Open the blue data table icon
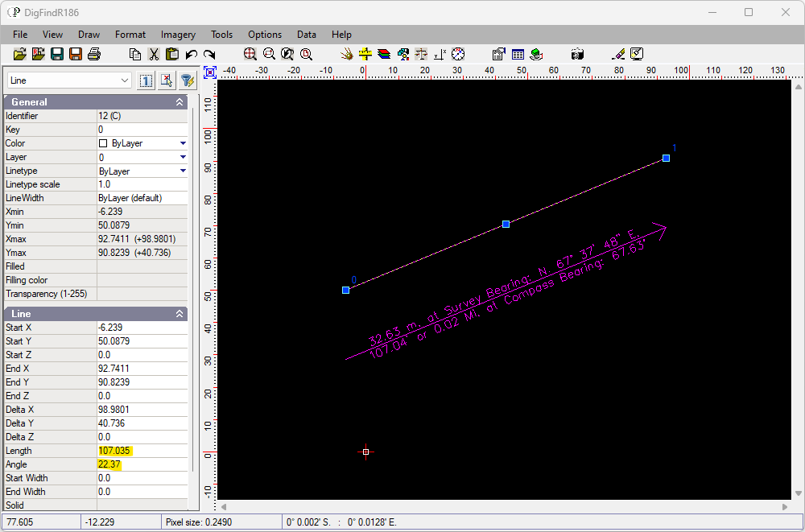The height and width of the screenshot is (532, 805). 518,54
